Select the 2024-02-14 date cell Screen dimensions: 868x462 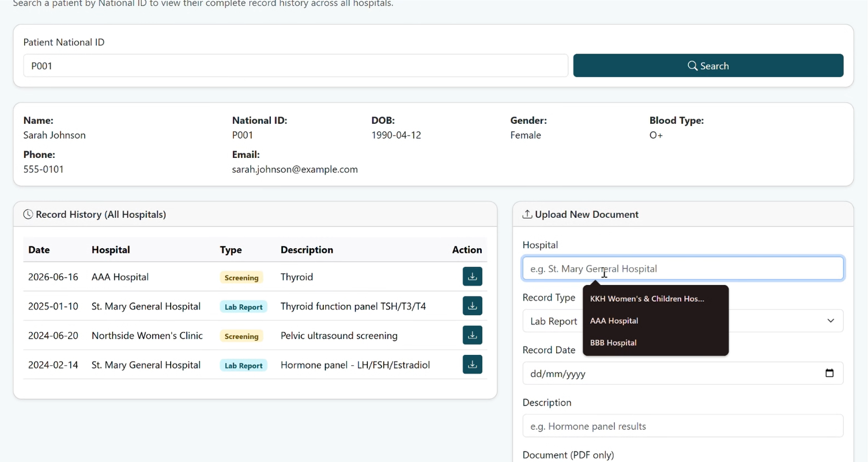tap(53, 365)
